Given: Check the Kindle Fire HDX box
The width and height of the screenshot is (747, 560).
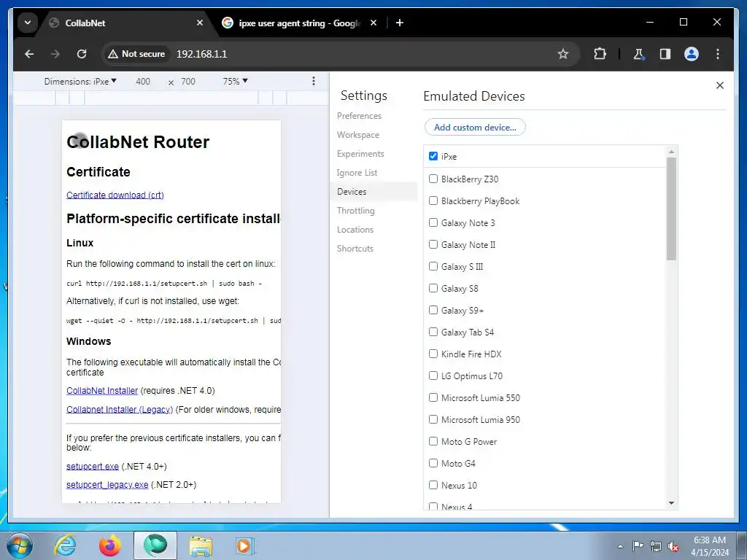Looking at the screenshot, I should point(433,354).
